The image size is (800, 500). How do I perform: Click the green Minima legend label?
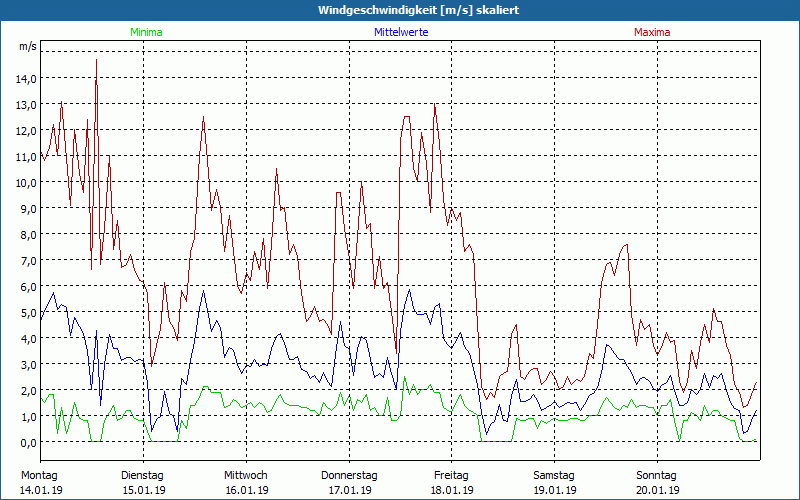pyautogui.click(x=146, y=32)
